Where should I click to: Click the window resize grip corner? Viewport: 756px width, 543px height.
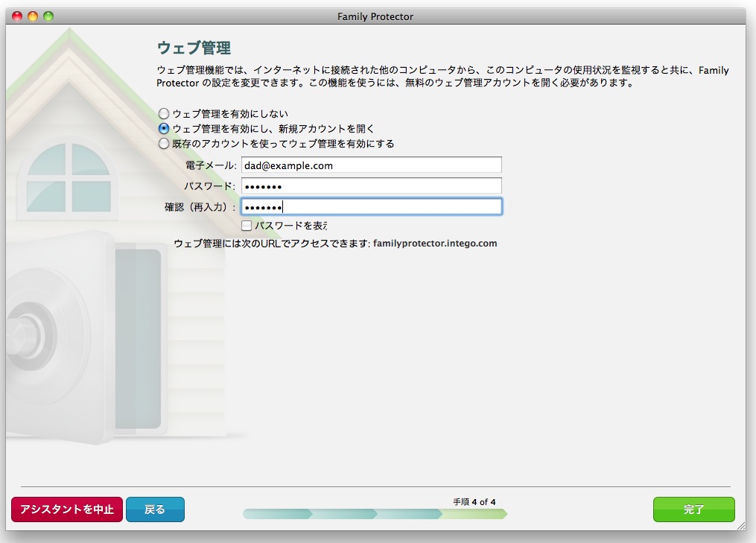tap(740, 526)
